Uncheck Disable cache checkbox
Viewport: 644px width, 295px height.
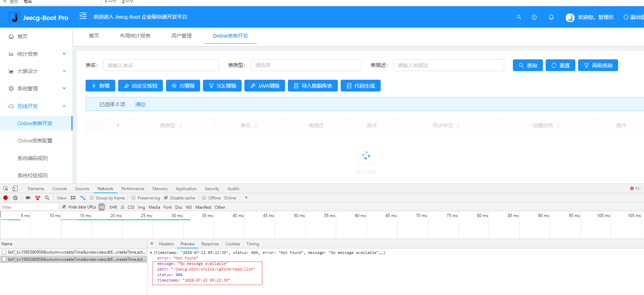point(166,198)
